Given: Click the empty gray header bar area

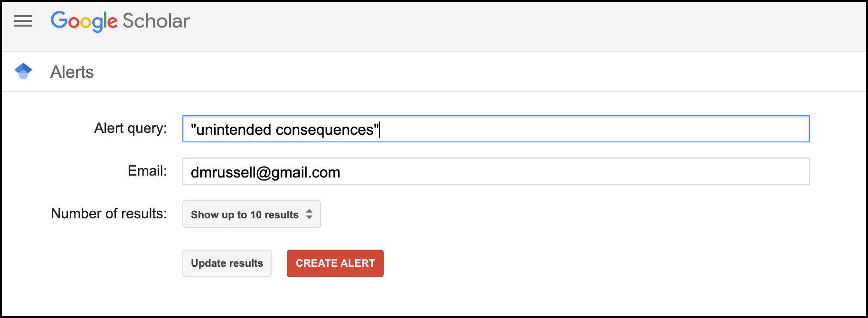Looking at the screenshot, I should pos(522,26).
